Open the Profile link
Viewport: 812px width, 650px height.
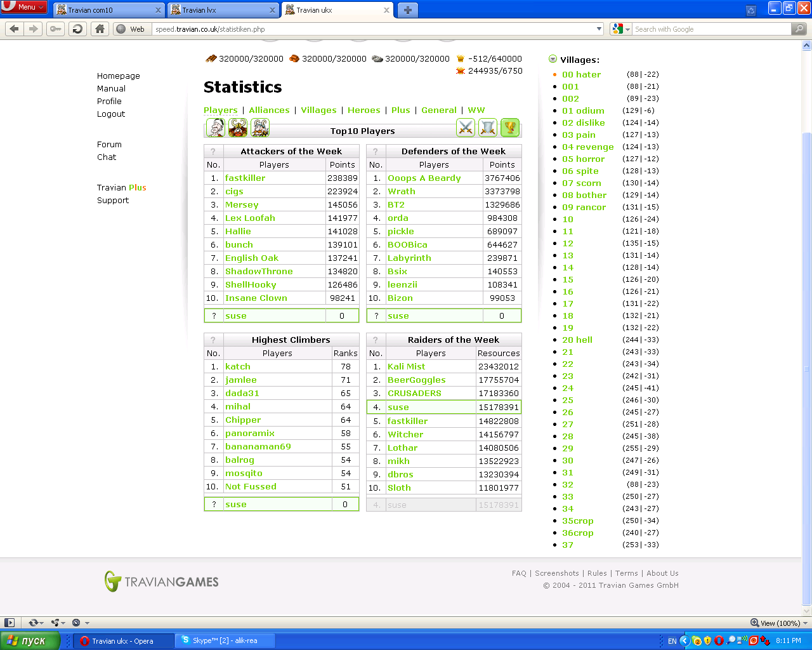(109, 101)
